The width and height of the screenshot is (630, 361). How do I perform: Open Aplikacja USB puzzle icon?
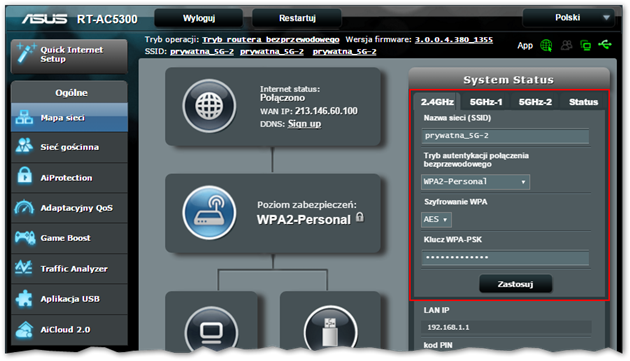point(24,299)
